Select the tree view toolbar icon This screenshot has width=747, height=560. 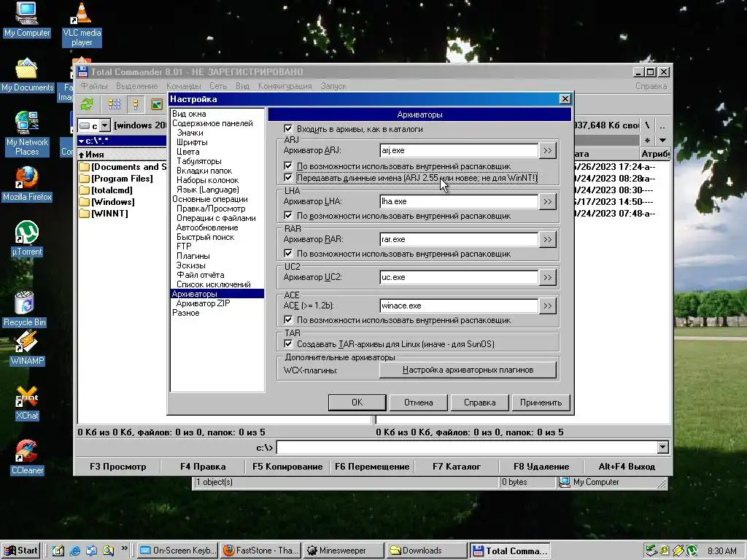coord(136,104)
